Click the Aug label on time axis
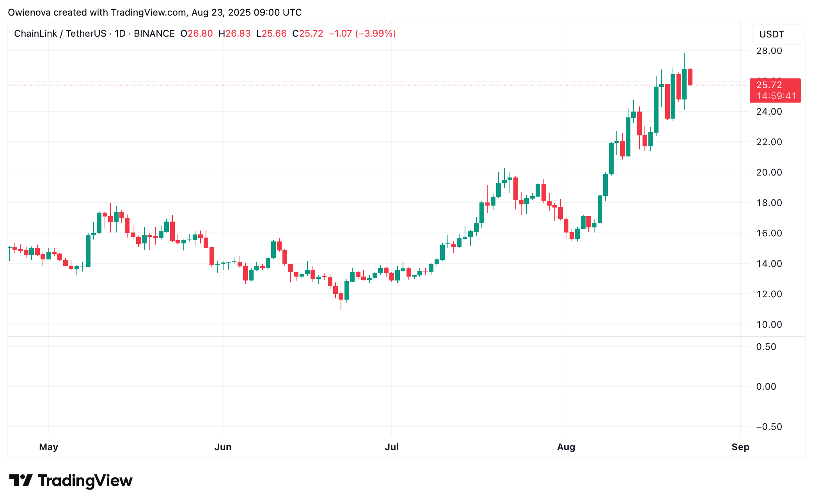This screenshot has width=813, height=504. click(x=566, y=447)
